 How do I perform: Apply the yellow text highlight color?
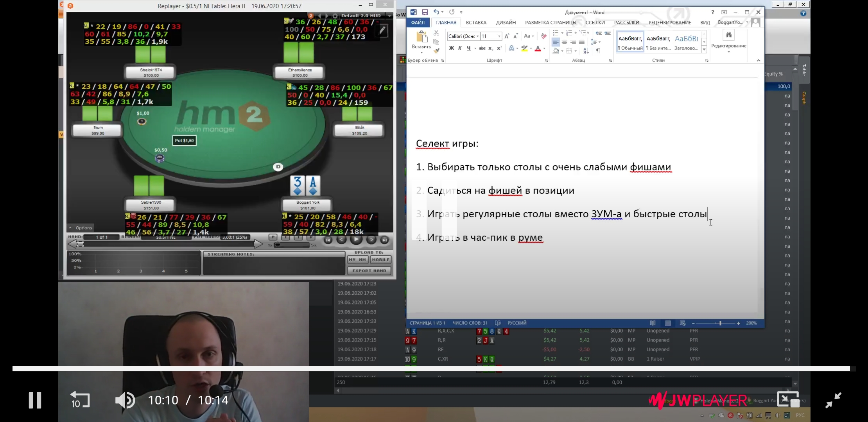coord(524,48)
